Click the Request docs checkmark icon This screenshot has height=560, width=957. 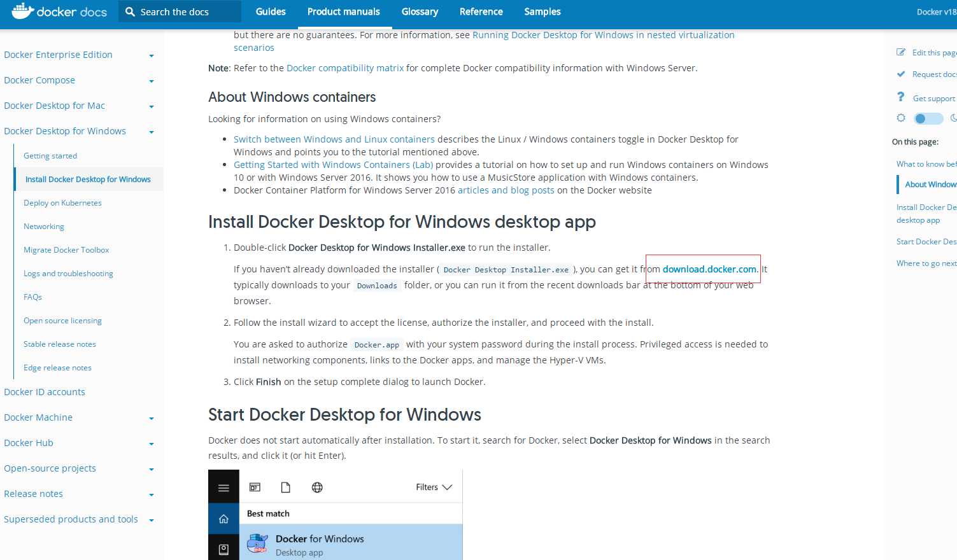point(901,74)
